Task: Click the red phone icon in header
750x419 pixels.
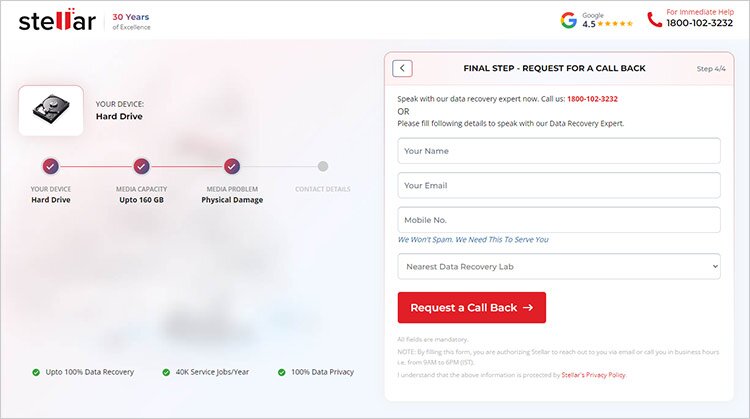Action: 654,19
